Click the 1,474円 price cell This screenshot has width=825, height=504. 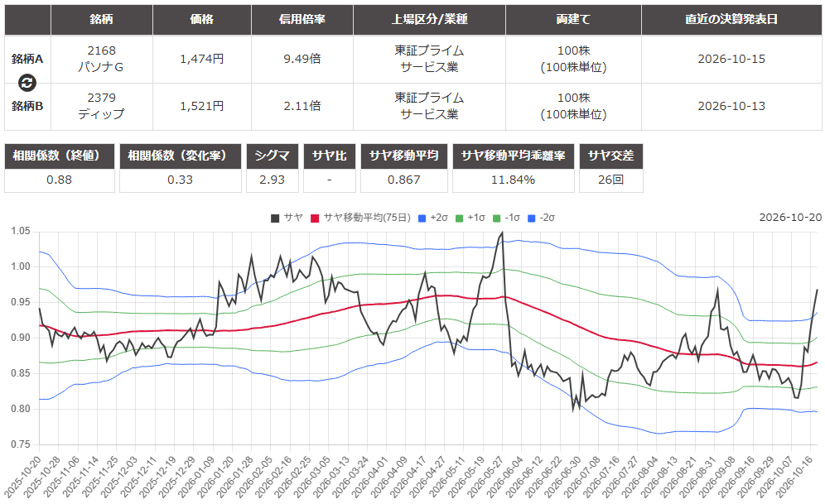click(x=202, y=59)
